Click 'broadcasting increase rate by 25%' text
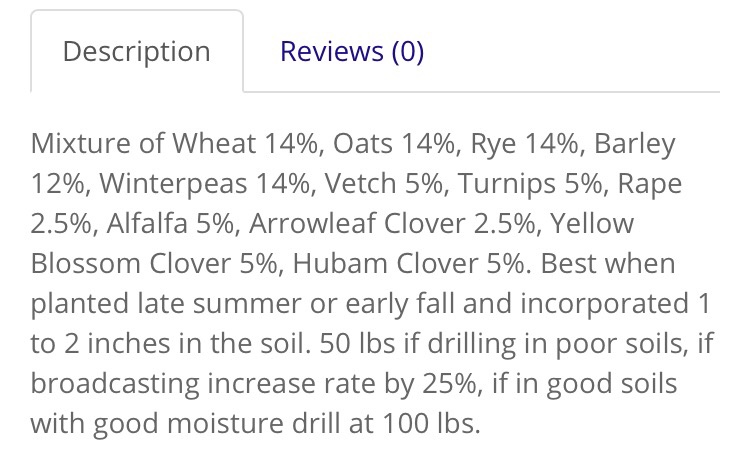Screen dimensions: 750x452 click(253, 384)
